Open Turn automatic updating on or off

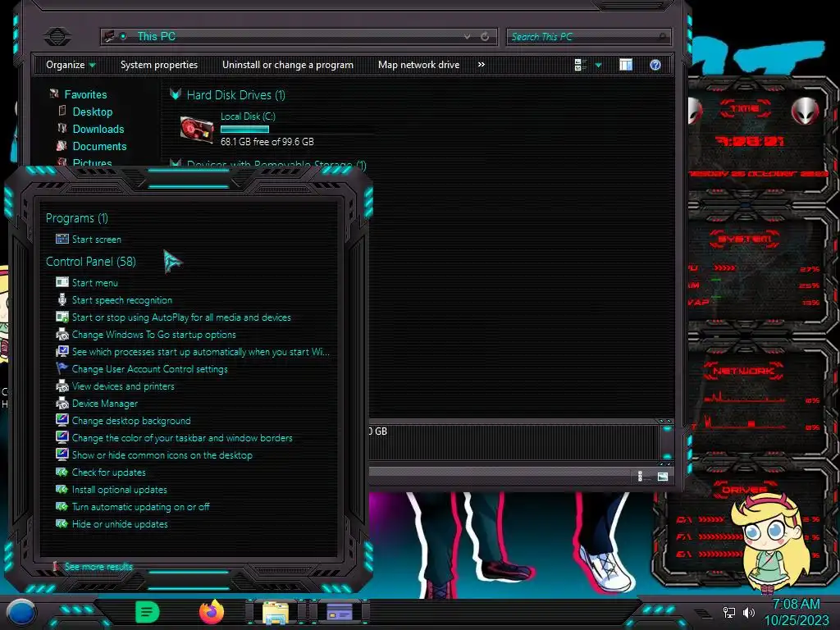(x=140, y=506)
